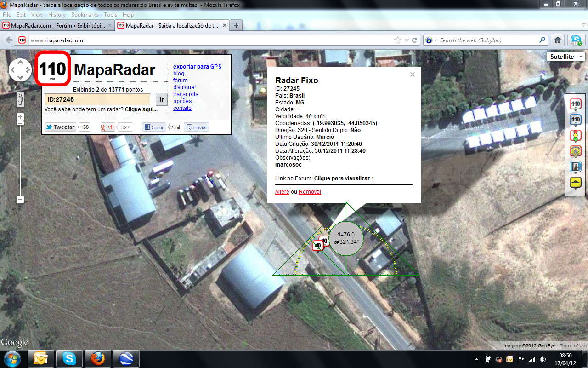Go back with the browser back arrow
588x368 pixels.
(9, 40)
